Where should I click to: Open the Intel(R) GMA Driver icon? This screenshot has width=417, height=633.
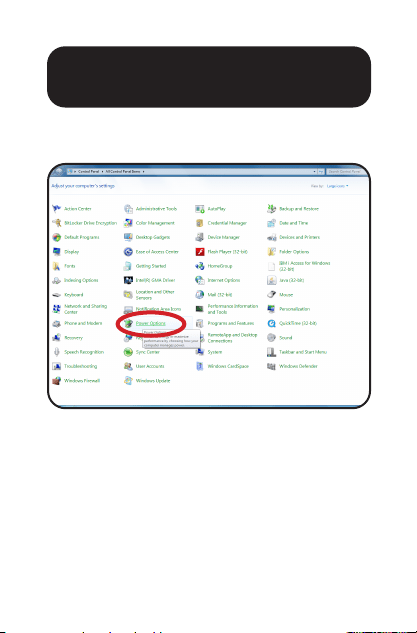click(x=128, y=280)
